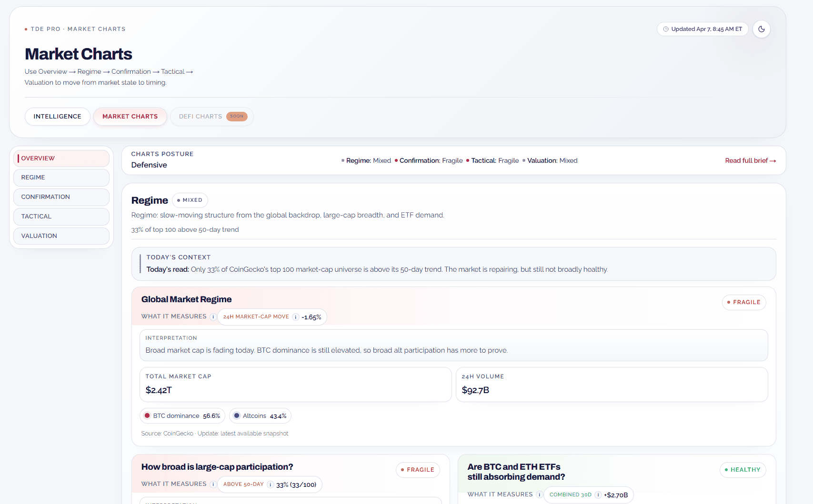The height and width of the screenshot is (504, 813).
Task: Open Valuation from the sidebar
Action: (x=61, y=236)
